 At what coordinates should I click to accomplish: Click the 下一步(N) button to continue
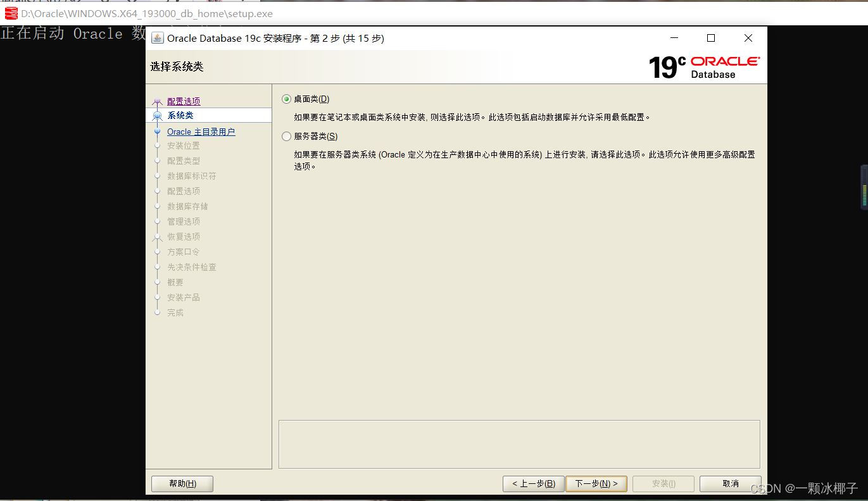(x=596, y=483)
